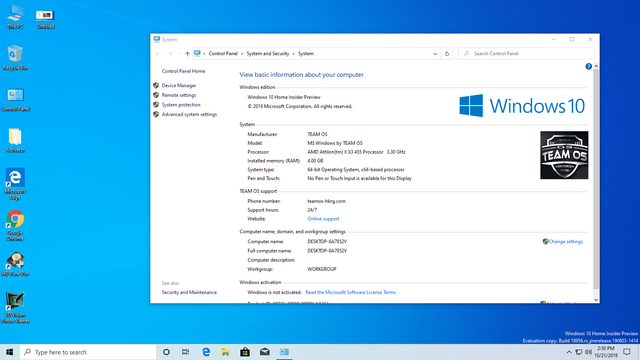Click Control Panel in the breadcrumb path
The width and height of the screenshot is (640, 360).
point(223,53)
